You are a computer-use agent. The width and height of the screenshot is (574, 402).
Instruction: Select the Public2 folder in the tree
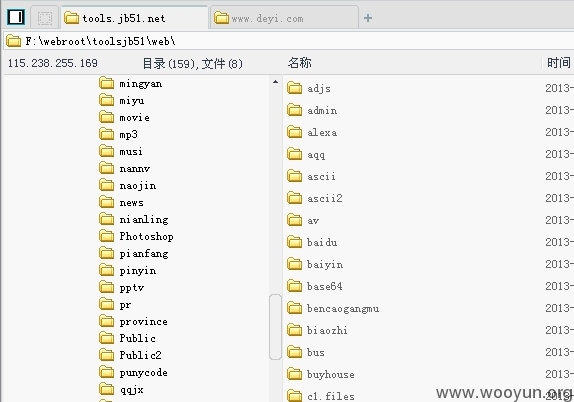(x=130, y=355)
